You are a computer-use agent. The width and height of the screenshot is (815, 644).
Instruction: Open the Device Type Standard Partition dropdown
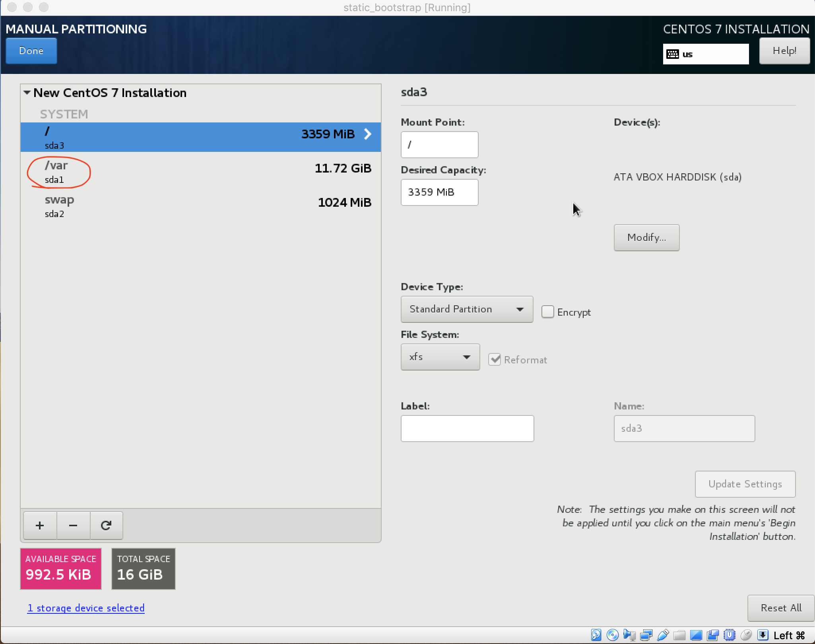pos(467,309)
